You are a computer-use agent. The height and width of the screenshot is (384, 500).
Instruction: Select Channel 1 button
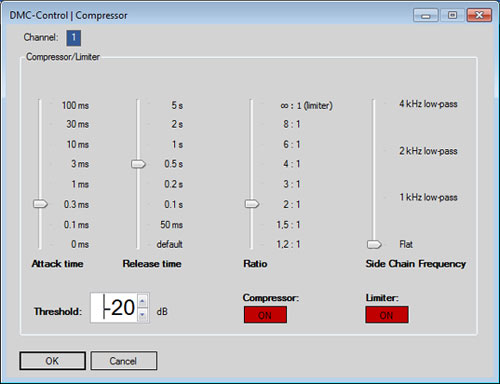[x=74, y=38]
